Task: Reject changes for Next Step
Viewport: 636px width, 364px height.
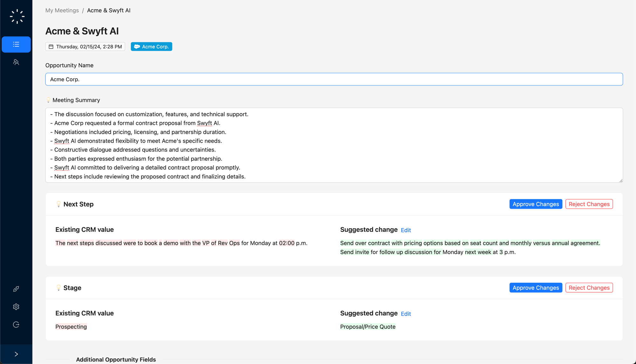Action: (x=589, y=204)
